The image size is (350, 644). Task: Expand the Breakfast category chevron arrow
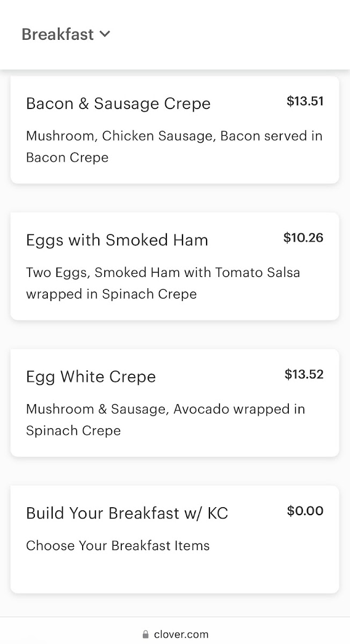[x=105, y=34]
